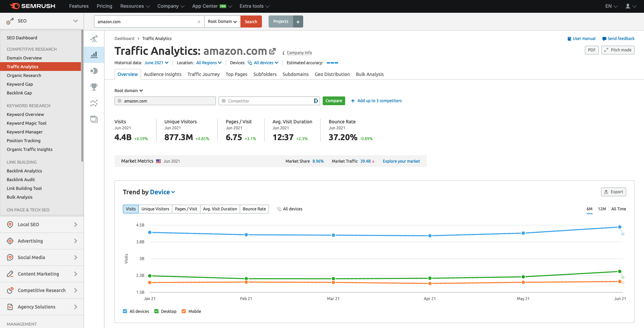Click the US flag in Market Metrics

(x=158, y=161)
